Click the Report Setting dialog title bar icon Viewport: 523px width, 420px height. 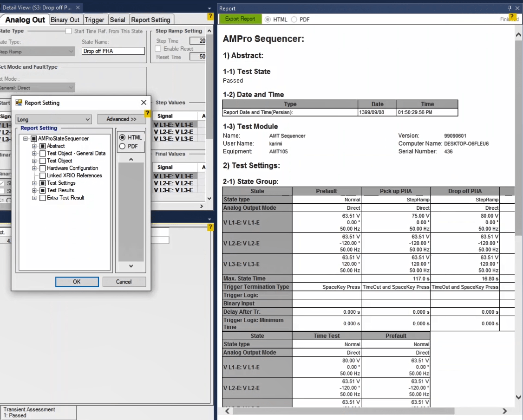tap(19, 103)
